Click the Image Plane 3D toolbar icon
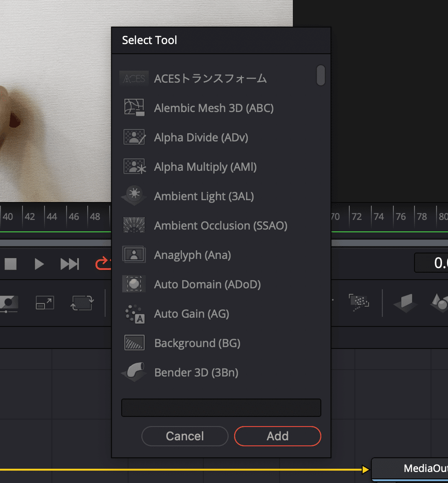This screenshot has height=483, width=448. tap(405, 303)
